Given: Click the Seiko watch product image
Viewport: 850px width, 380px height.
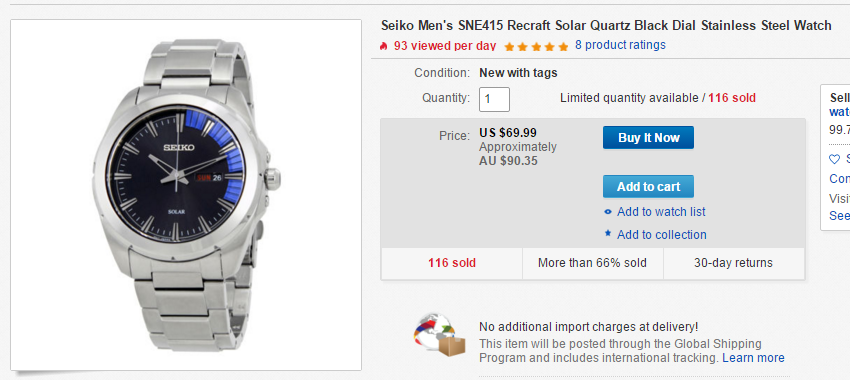Looking at the screenshot, I should click(x=186, y=195).
